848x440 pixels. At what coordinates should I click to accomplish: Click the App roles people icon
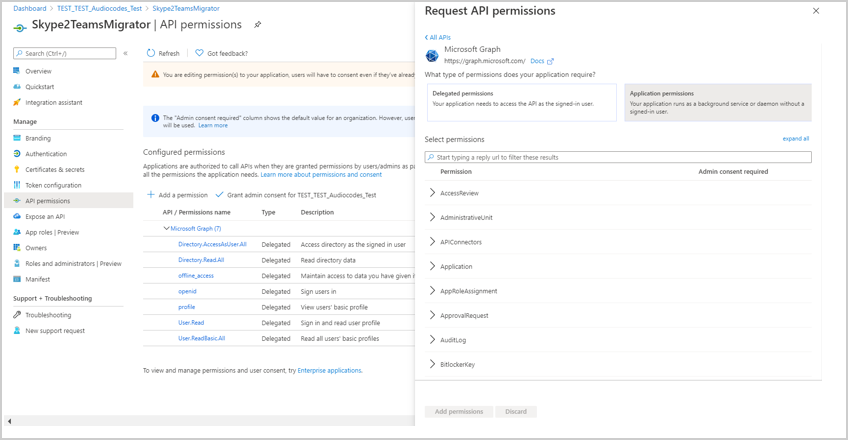coord(17,232)
